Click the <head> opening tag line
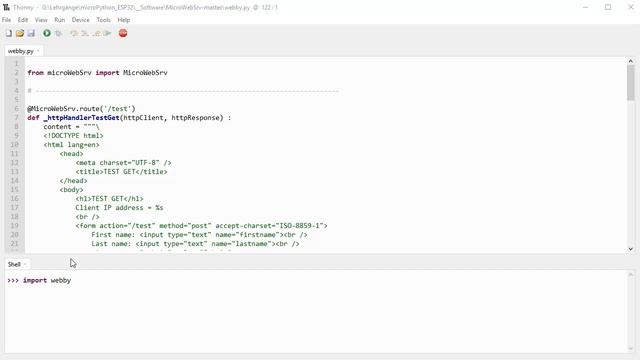The image size is (640, 360). pyautogui.click(x=71, y=153)
